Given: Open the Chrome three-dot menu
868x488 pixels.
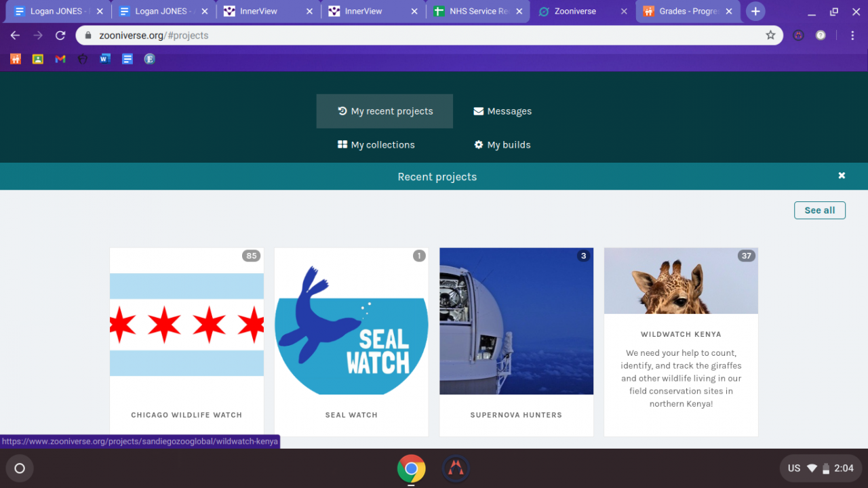Looking at the screenshot, I should (852, 35).
